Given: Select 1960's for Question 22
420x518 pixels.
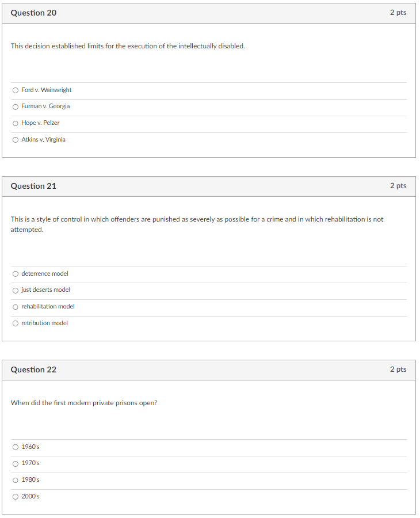Looking at the screenshot, I should click(x=15, y=447).
